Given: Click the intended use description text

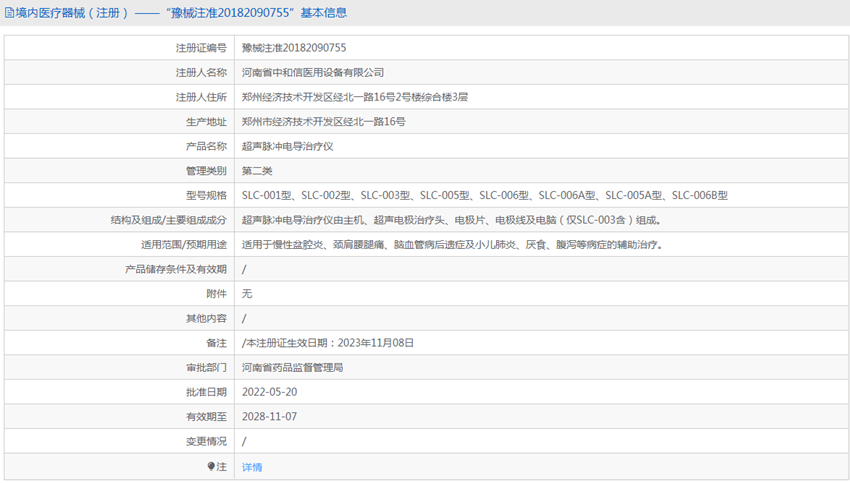Looking at the screenshot, I should tap(452, 245).
